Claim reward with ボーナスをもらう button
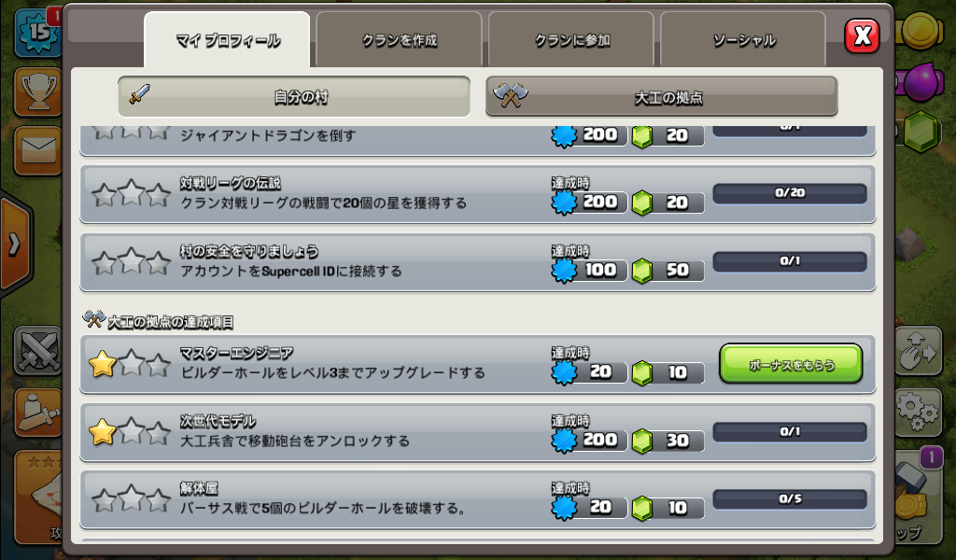The width and height of the screenshot is (956, 560). 791,364
